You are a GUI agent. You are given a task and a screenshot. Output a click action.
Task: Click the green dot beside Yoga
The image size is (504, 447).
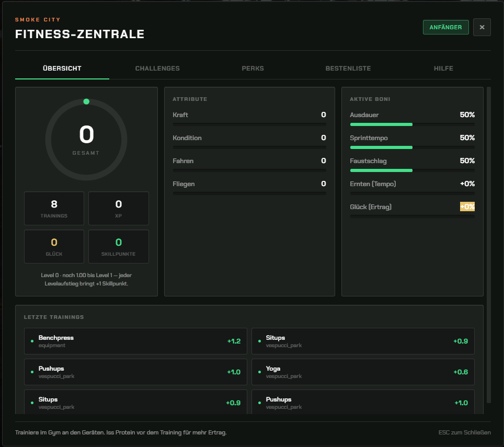[x=259, y=372]
